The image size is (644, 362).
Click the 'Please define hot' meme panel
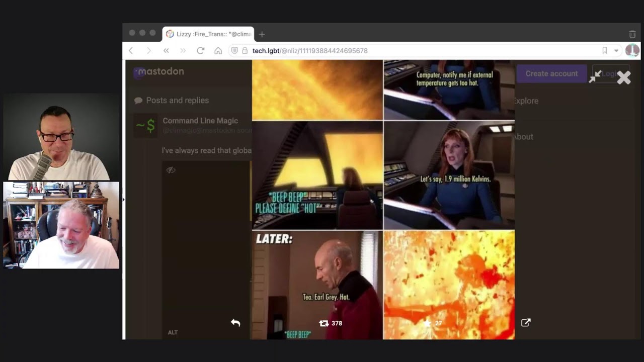pyautogui.click(x=317, y=175)
